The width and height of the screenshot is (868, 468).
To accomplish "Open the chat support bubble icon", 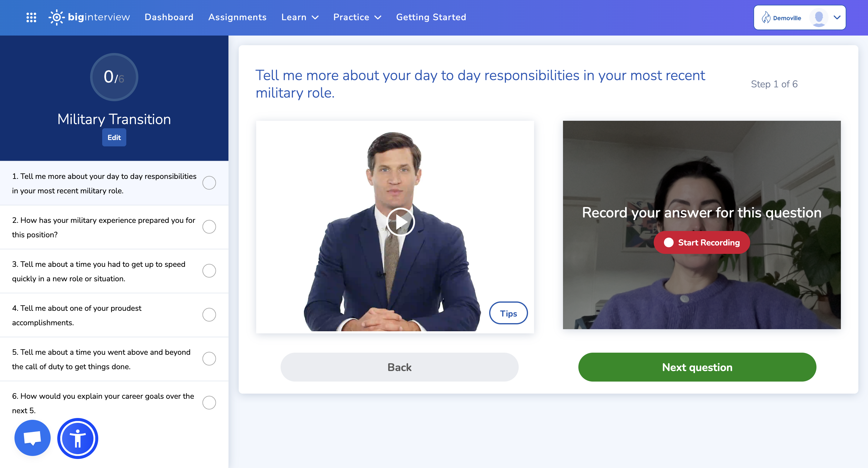I will click(x=32, y=438).
